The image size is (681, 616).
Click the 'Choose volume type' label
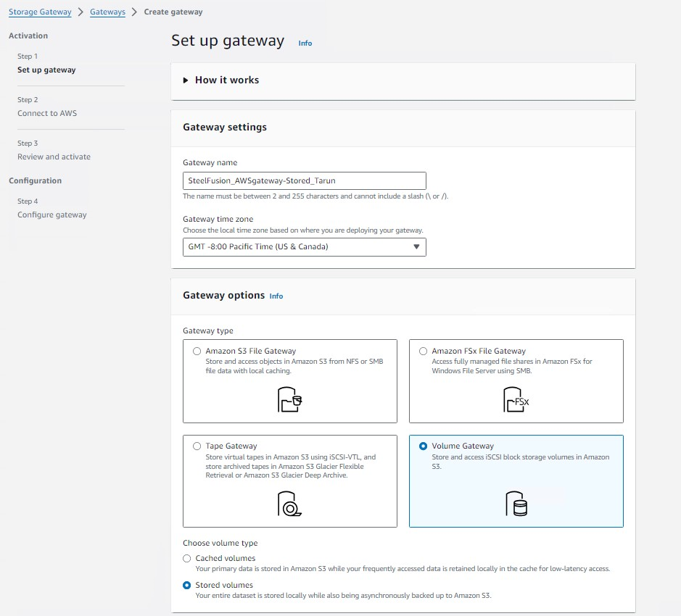click(220, 543)
